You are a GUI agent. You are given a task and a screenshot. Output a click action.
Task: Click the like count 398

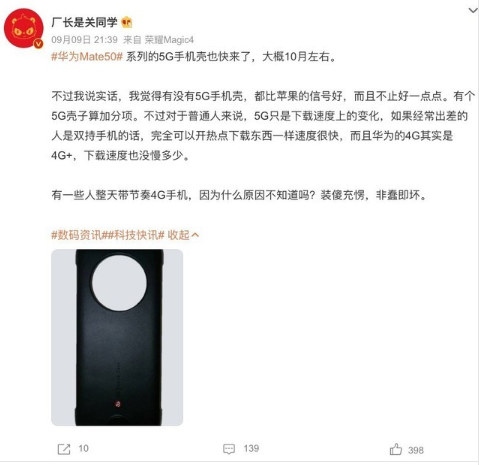tap(416, 450)
